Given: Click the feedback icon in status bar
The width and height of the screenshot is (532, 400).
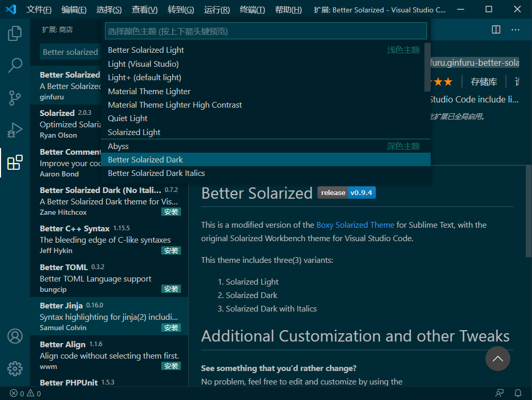Looking at the screenshot, I should (x=499, y=393).
